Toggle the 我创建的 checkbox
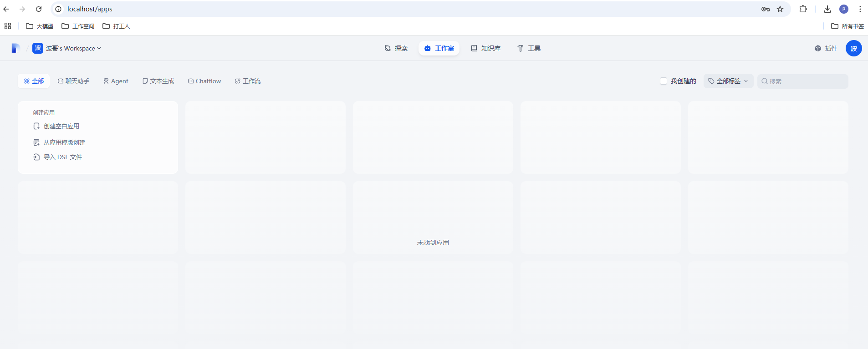868x349 pixels. [664, 81]
